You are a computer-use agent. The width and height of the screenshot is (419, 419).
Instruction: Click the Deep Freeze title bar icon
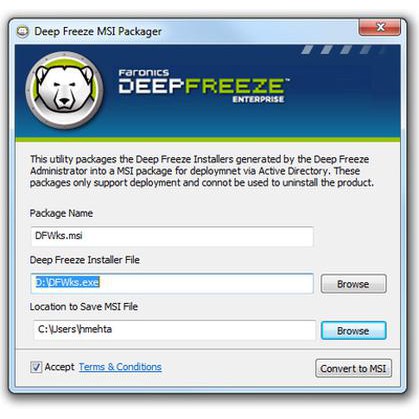pos(22,32)
